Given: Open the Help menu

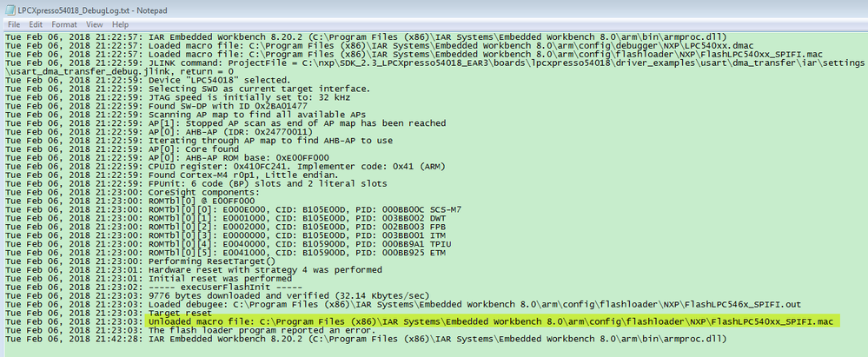Looking at the screenshot, I should point(120,24).
